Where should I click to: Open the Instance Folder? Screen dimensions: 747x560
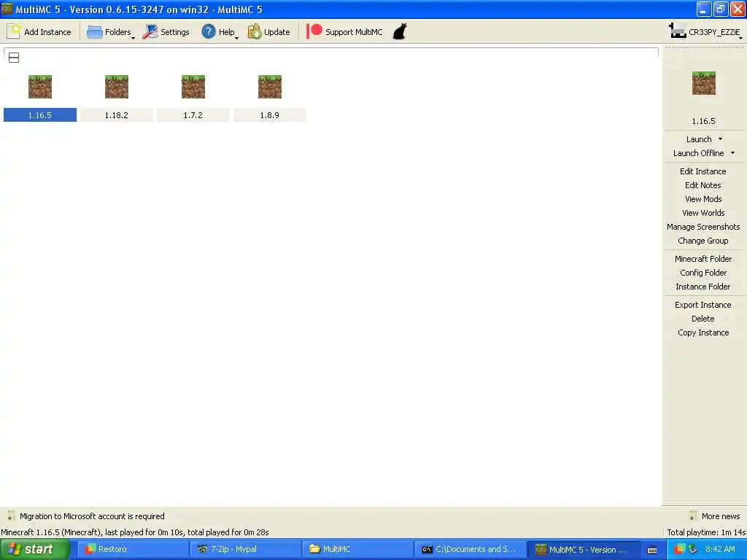[x=703, y=286]
